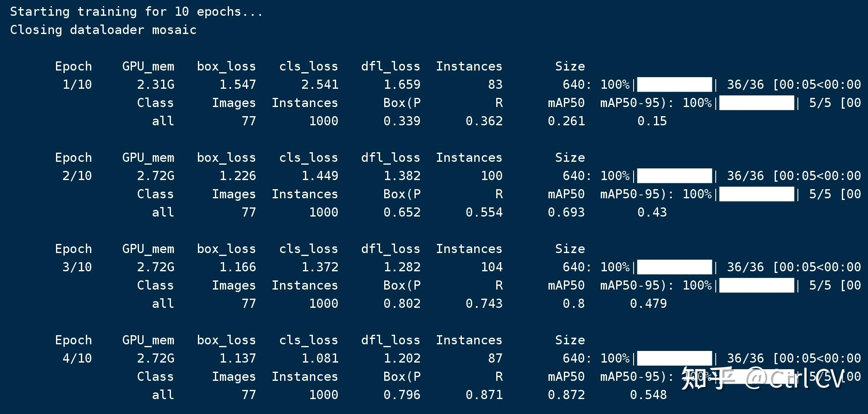Click epoch 1 box_loss value 1.547
Image resolution: width=868 pixels, height=414 pixels.
click(x=238, y=85)
